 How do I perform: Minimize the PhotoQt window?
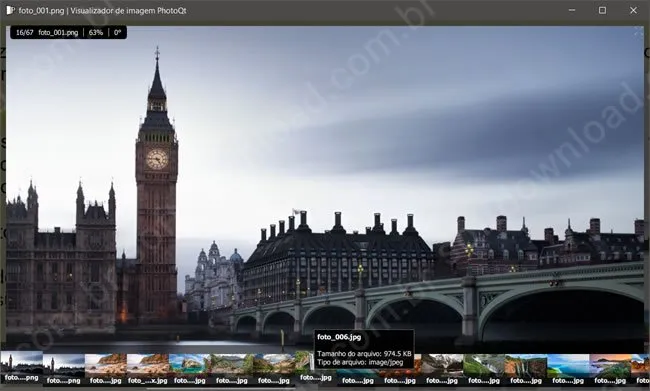(x=572, y=10)
